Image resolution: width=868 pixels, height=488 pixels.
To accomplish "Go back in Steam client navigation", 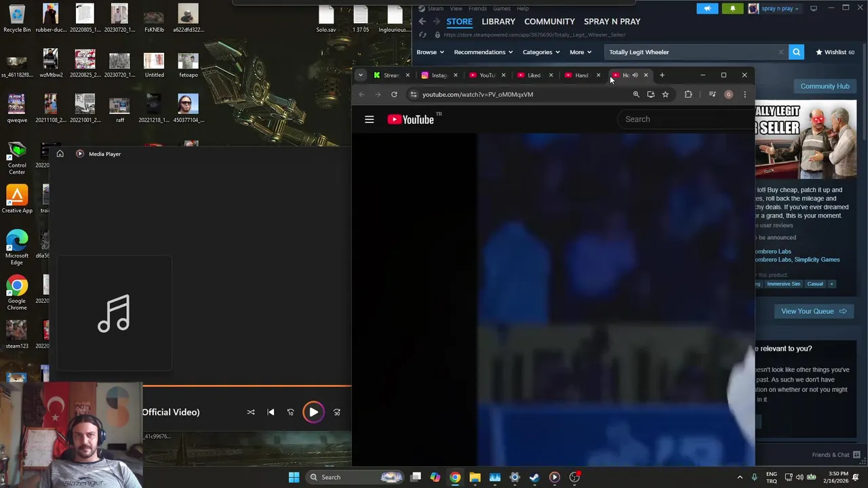I will (x=422, y=22).
